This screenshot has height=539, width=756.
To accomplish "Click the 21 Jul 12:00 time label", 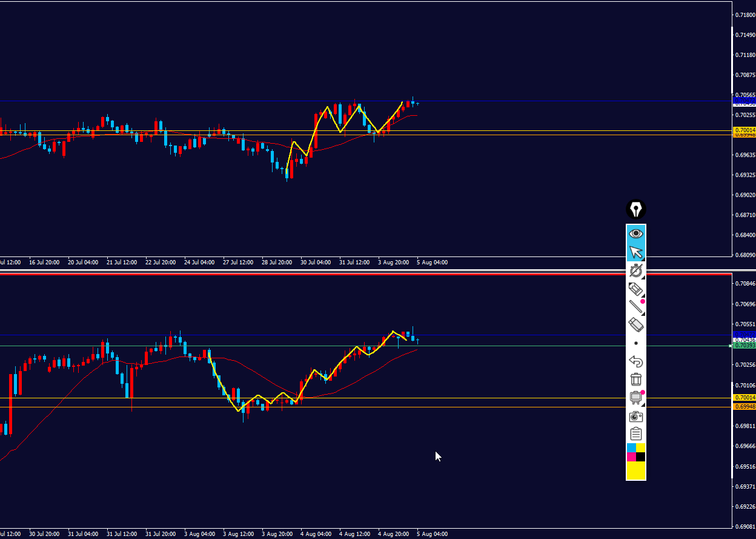I will tap(122, 263).
